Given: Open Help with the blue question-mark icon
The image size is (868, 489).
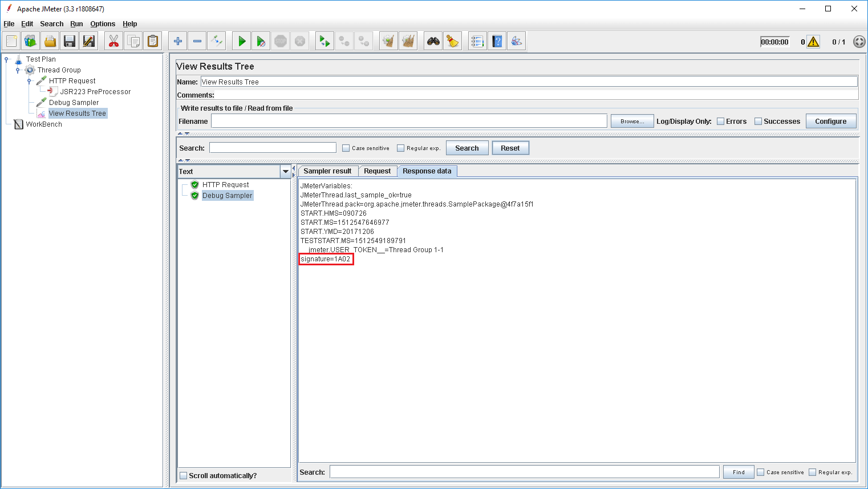Looking at the screenshot, I should pos(497,41).
